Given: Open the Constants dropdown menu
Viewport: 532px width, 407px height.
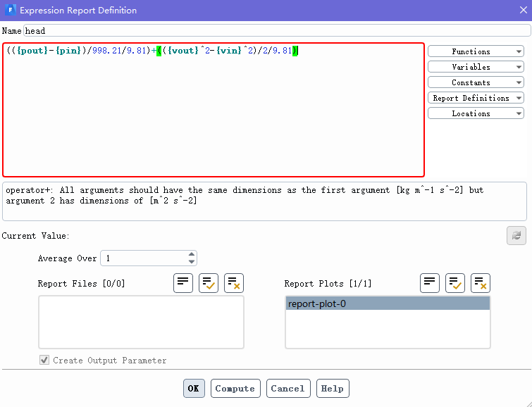Looking at the screenshot, I should point(476,82).
